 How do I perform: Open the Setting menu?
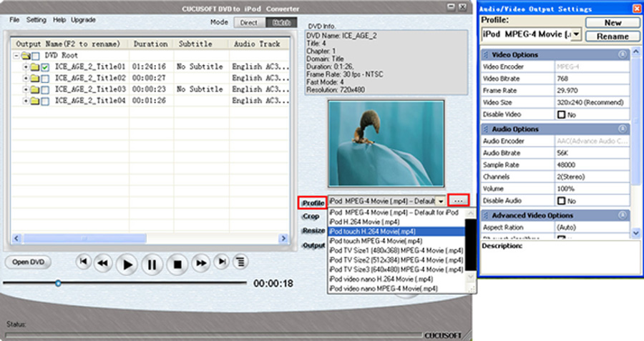tap(36, 20)
